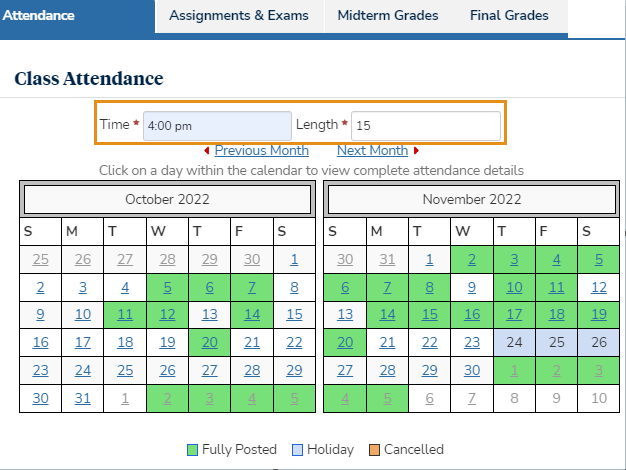Click the Previous Month link

click(261, 151)
